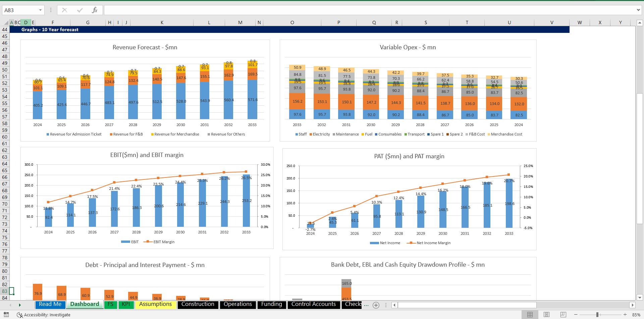Click the Variable Opex chart title

[408, 47]
